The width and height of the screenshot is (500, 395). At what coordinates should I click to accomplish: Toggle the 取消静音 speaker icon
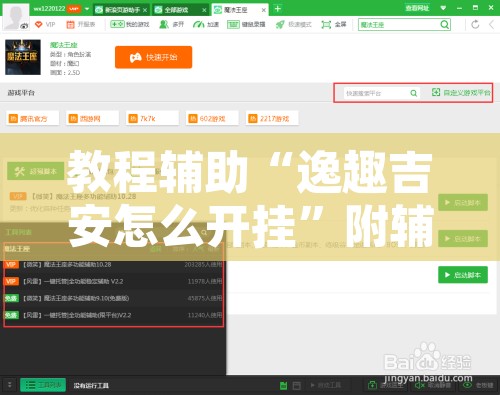click(419, 385)
